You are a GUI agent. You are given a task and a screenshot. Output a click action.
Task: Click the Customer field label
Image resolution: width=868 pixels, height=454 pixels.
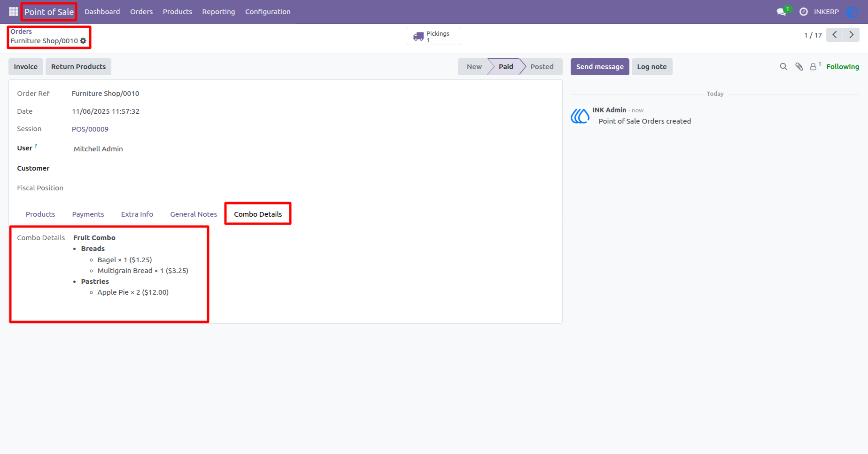coord(33,168)
